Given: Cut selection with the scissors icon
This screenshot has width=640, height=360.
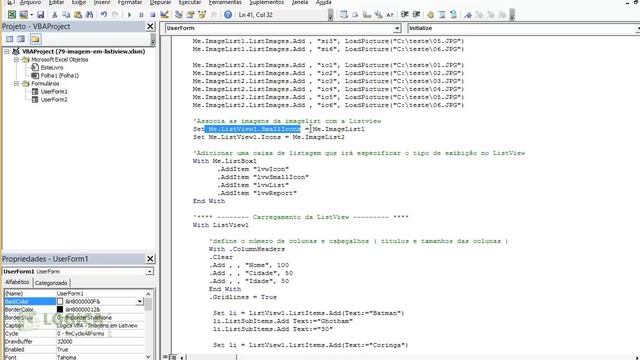Looking at the screenshot, I should point(54,15).
